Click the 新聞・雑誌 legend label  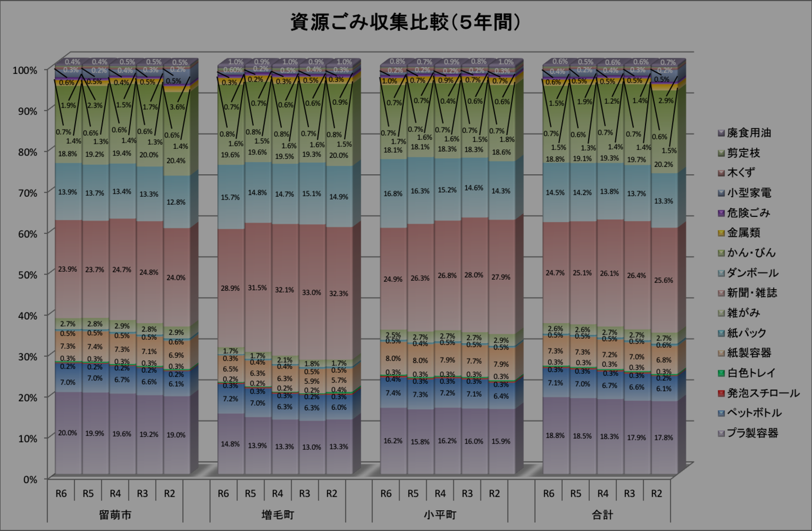[x=752, y=293]
